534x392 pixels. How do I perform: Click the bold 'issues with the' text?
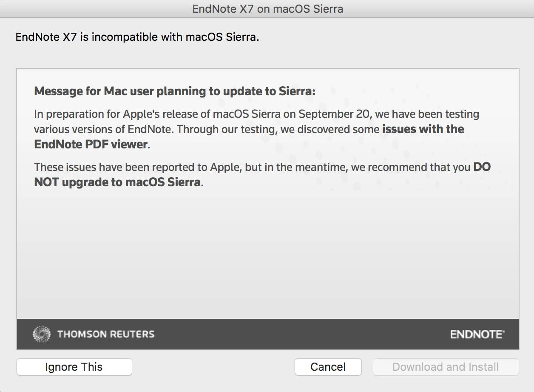[423, 129]
